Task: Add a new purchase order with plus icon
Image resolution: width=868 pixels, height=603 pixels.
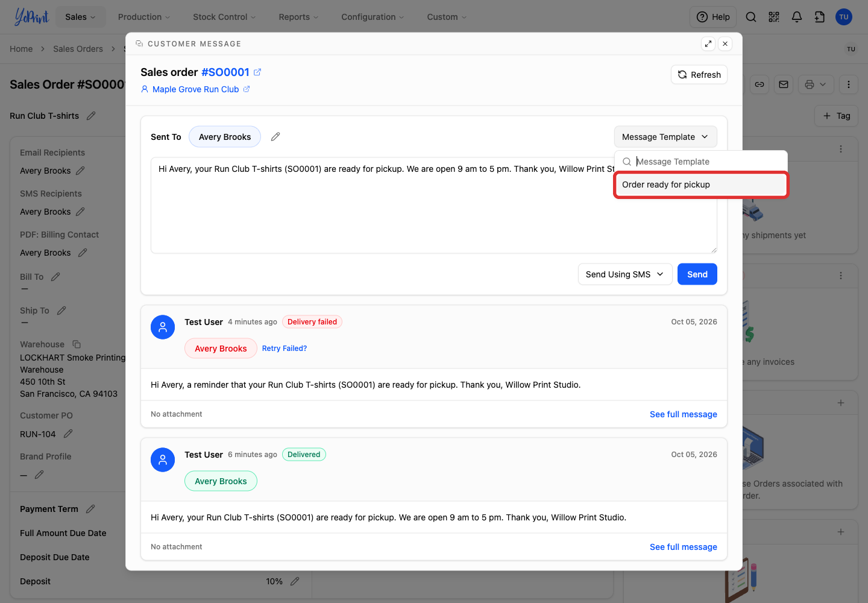Action: point(841,402)
